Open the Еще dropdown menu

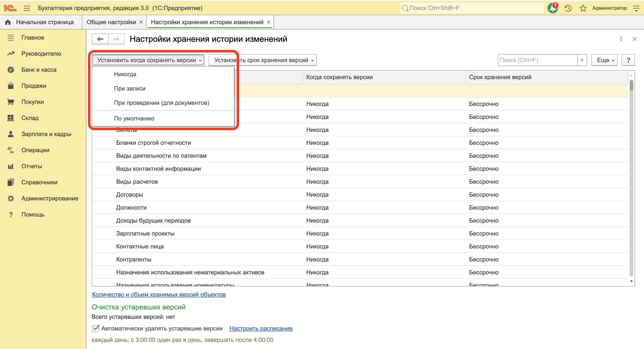[604, 60]
